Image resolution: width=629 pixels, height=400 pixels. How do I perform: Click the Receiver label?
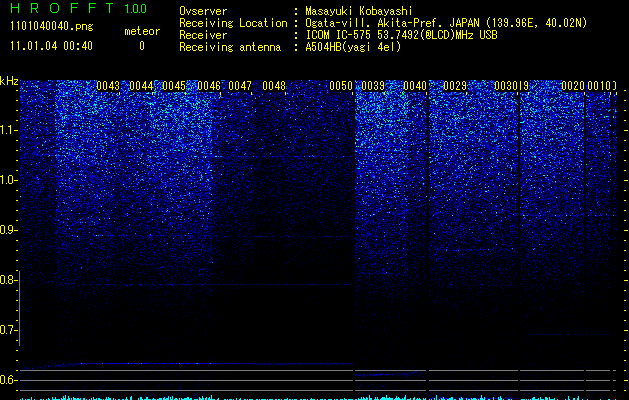point(203,35)
